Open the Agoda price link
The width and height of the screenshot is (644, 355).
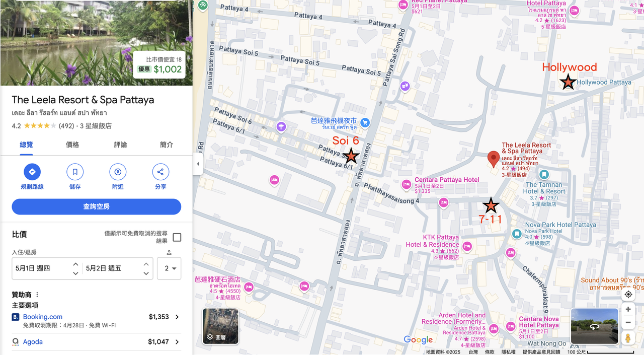click(x=33, y=342)
